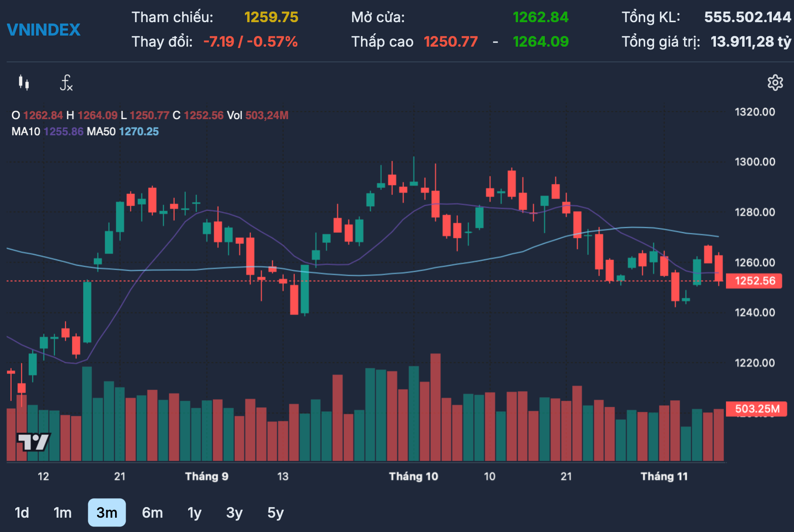Click the 13 date axis label
This screenshot has width=794, height=532.
[x=283, y=476]
